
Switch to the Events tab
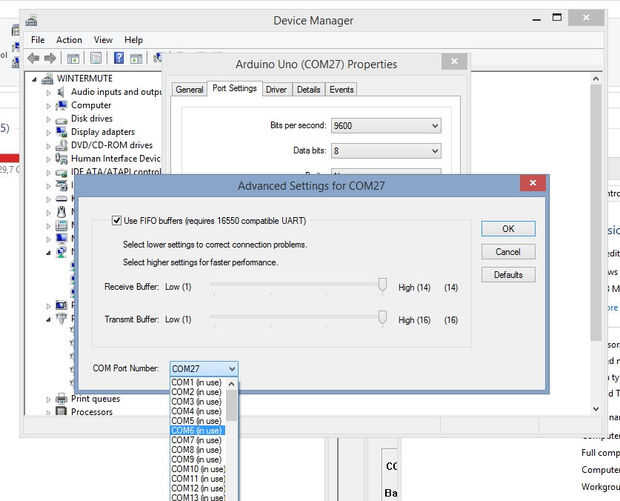[341, 90]
